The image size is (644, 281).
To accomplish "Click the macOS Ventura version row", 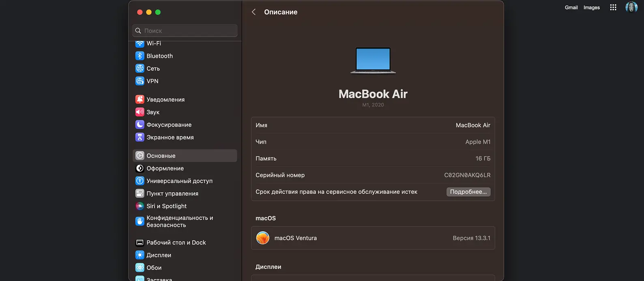I will click(373, 238).
